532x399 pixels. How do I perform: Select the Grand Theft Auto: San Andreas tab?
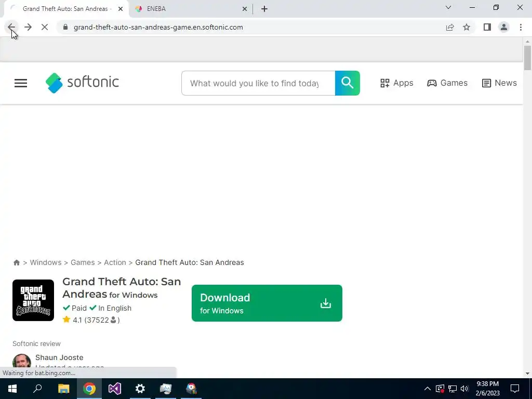coord(67,9)
